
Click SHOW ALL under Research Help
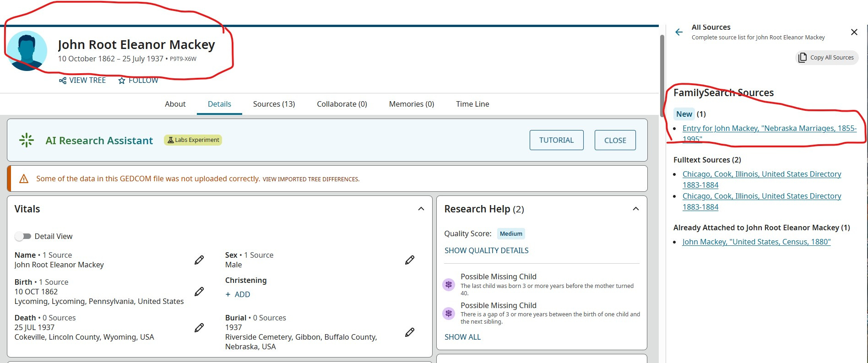[462, 337]
